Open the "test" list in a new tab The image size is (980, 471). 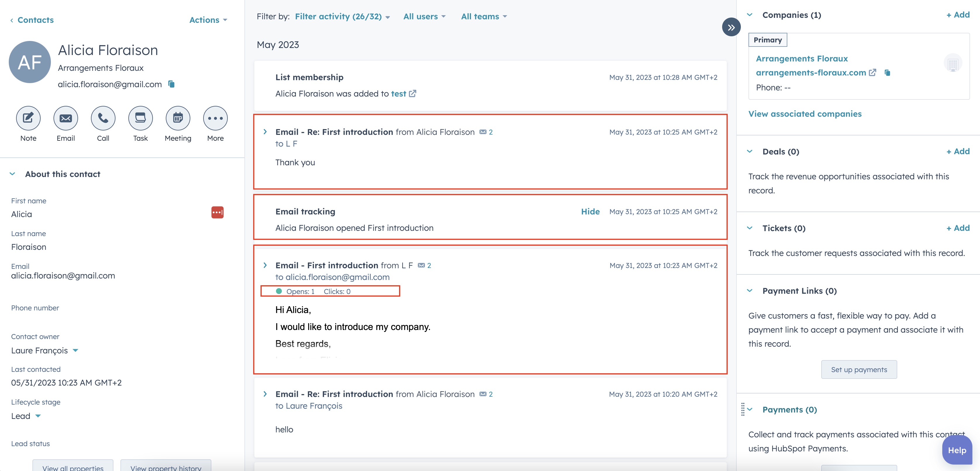[x=413, y=94]
